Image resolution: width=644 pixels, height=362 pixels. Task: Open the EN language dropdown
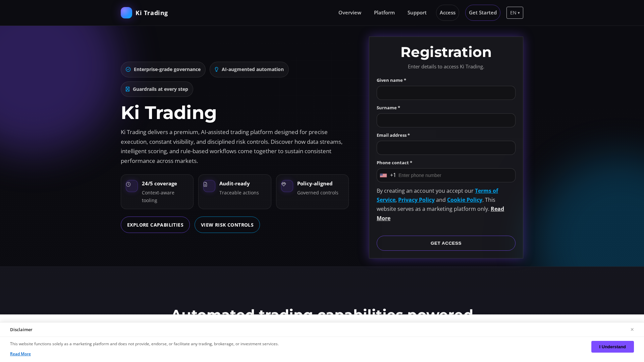point(515,13)
